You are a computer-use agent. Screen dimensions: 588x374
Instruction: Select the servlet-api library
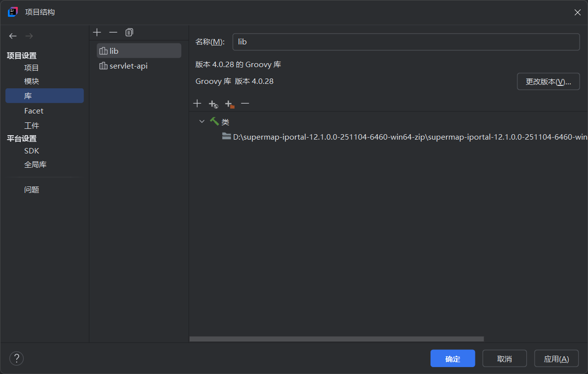128,66
